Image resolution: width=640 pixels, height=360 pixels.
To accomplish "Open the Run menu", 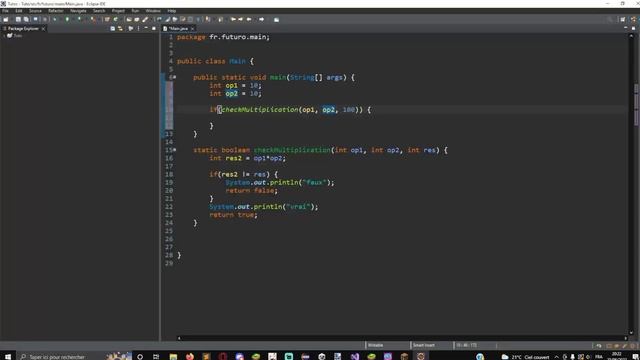I will pos(135,11).
